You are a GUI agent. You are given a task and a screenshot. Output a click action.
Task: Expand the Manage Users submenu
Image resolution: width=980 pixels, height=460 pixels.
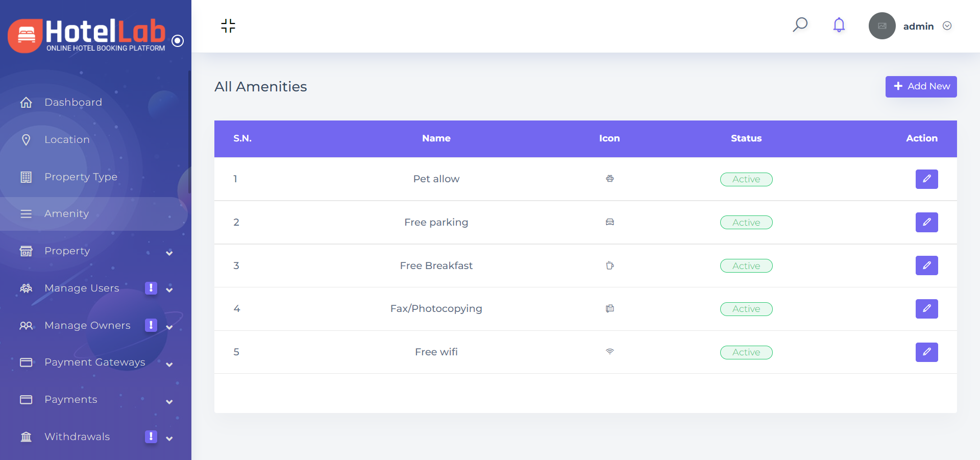click(x=169, y=289)
